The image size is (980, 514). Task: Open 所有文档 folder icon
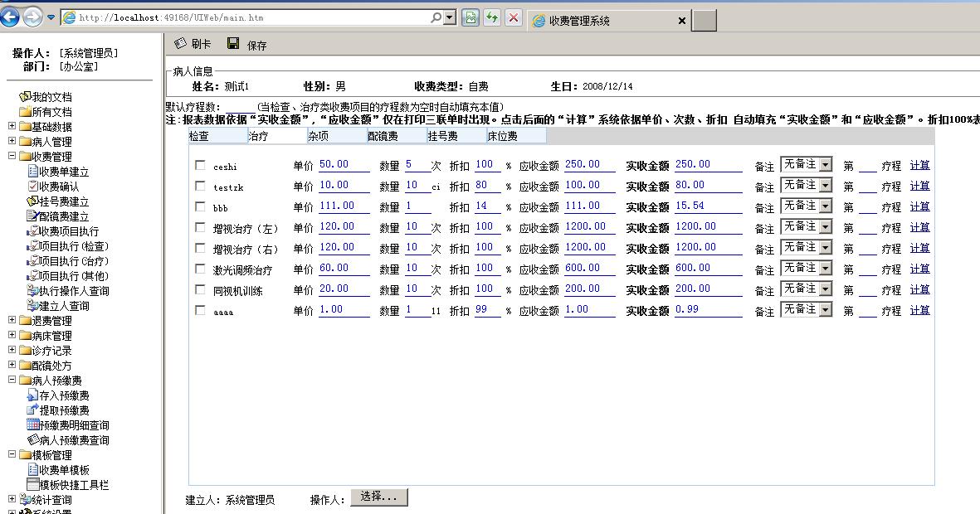tap(25, 111)
